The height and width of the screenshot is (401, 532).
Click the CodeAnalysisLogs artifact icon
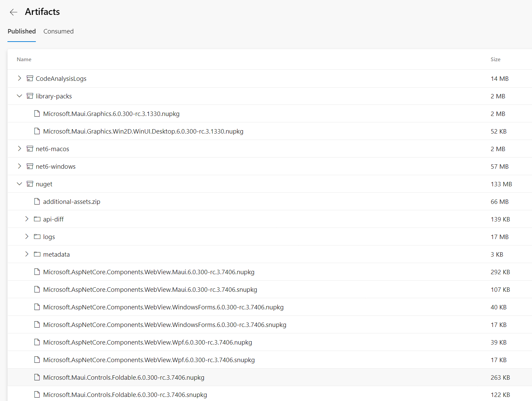[x=30, y=78]
